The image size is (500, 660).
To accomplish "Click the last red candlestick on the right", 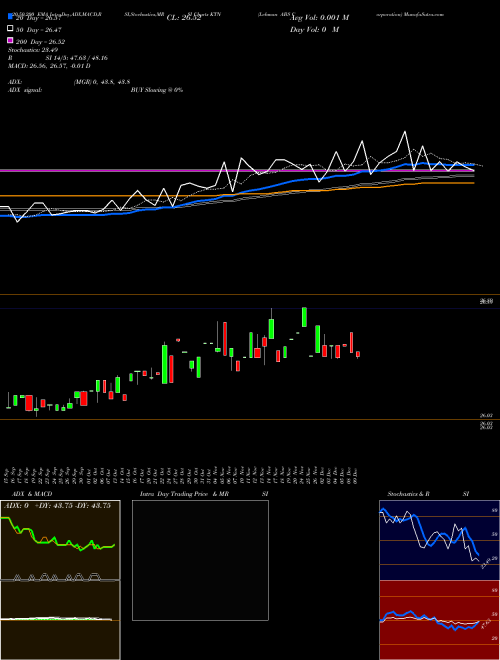I will point(358,354).
